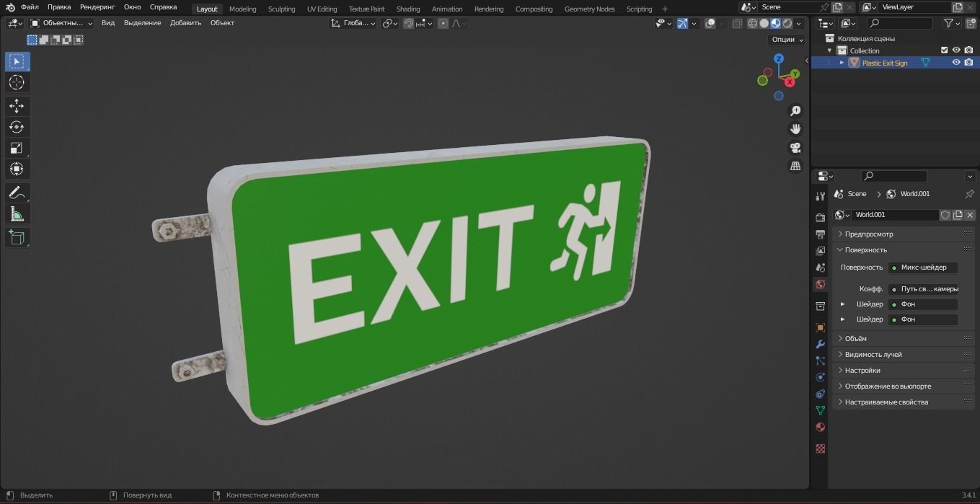Hide Collection in viewport with eye icon
Image resolution: width=980 pixels, height=504 pixels.
tap(956, 50)
